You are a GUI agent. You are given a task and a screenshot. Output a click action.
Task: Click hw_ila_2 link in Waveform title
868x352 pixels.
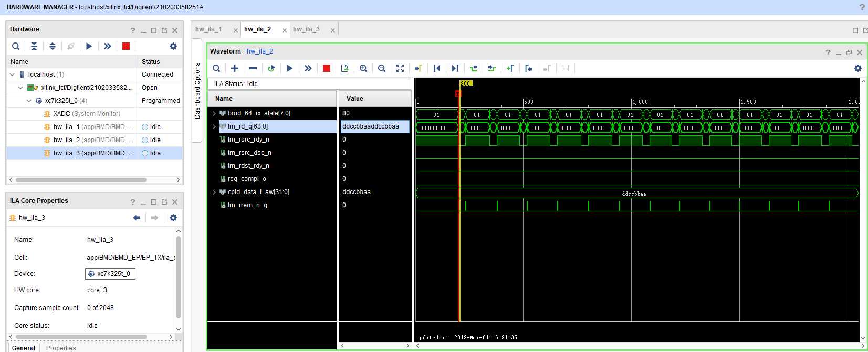[260, 51]
